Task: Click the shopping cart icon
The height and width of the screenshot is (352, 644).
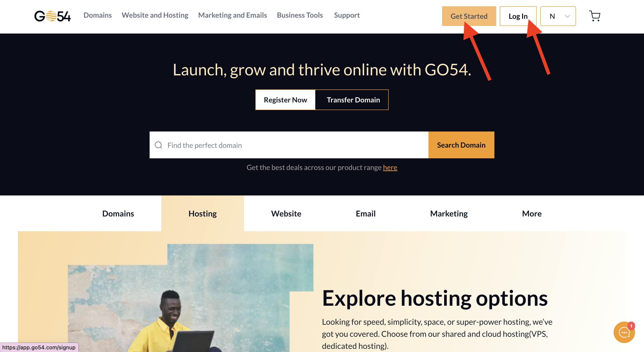Action: (x=595, y=16)
